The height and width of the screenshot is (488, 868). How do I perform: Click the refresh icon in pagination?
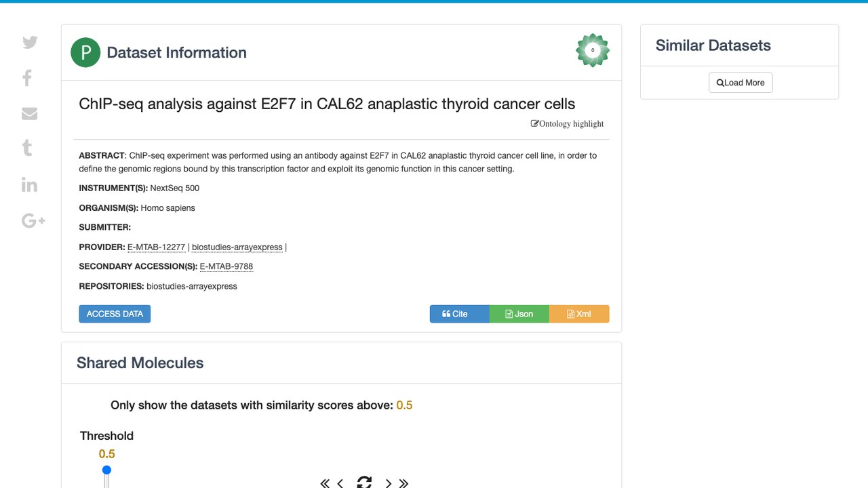click(364, 483)
